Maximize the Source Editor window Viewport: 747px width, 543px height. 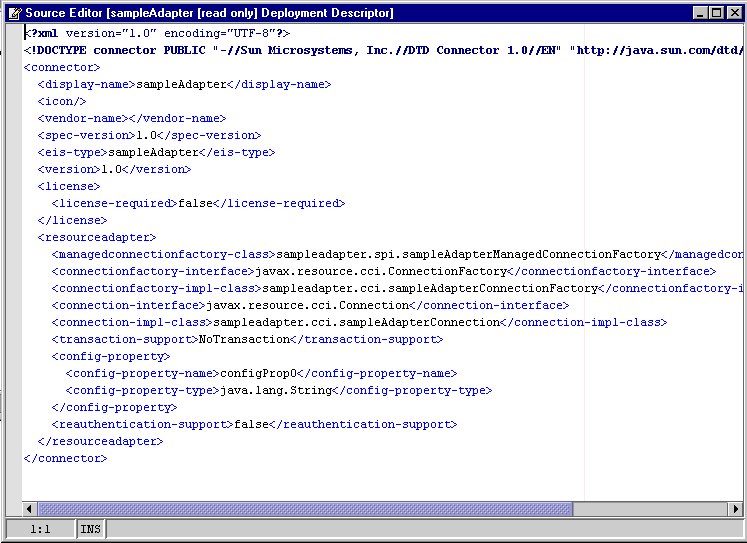(717, 13)
